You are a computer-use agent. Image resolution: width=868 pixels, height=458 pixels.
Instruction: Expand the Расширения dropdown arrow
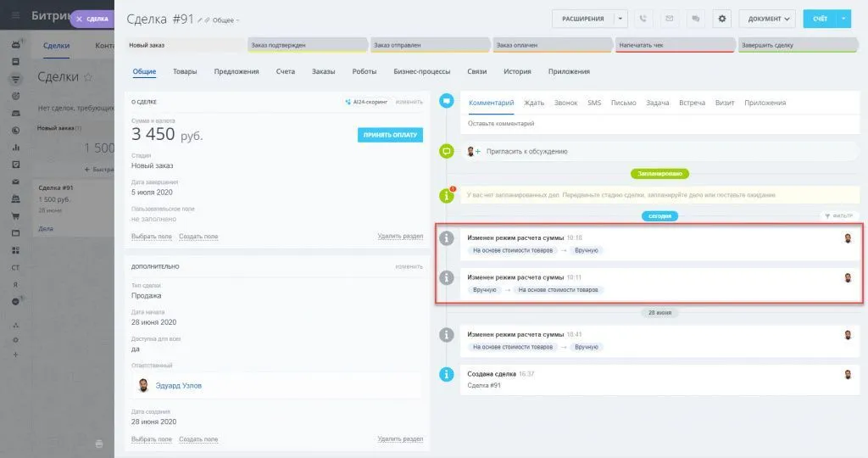pyautogui.click(x=621, y=19)
